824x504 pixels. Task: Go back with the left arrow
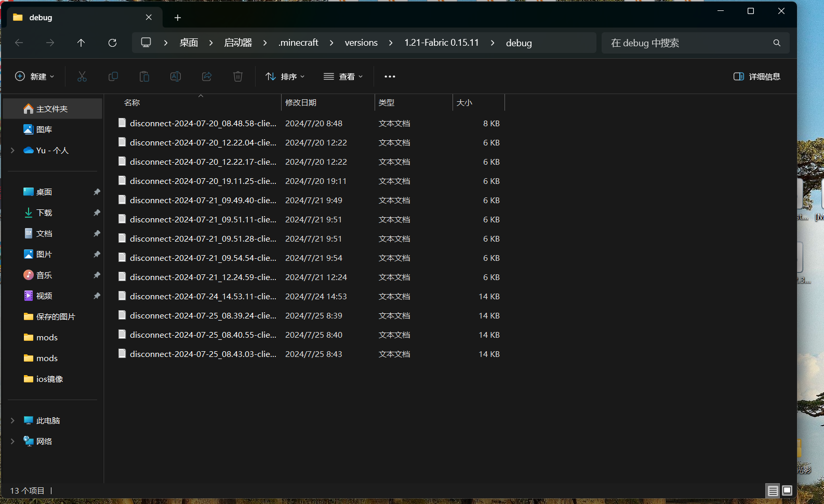(x=19, y=43)
